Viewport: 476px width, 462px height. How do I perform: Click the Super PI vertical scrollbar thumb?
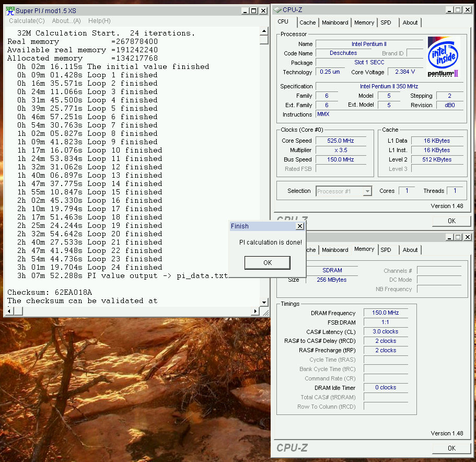tap(264, 40)
